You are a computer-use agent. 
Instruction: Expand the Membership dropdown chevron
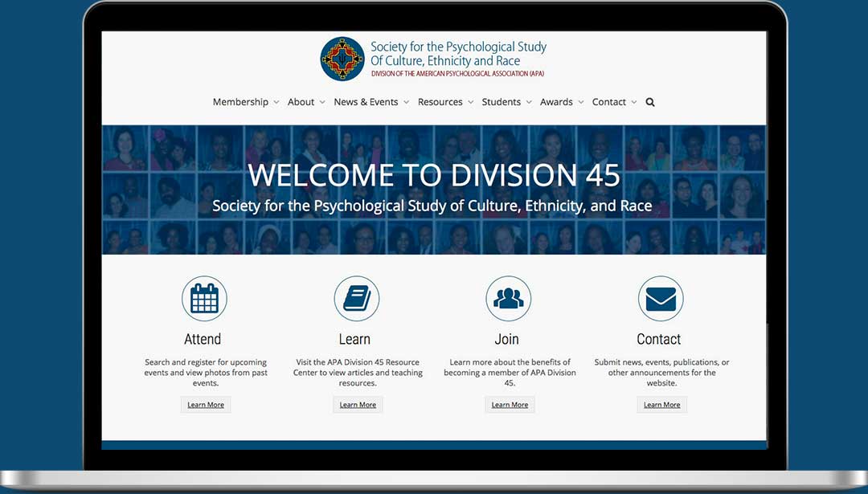(x=276, y=102)
